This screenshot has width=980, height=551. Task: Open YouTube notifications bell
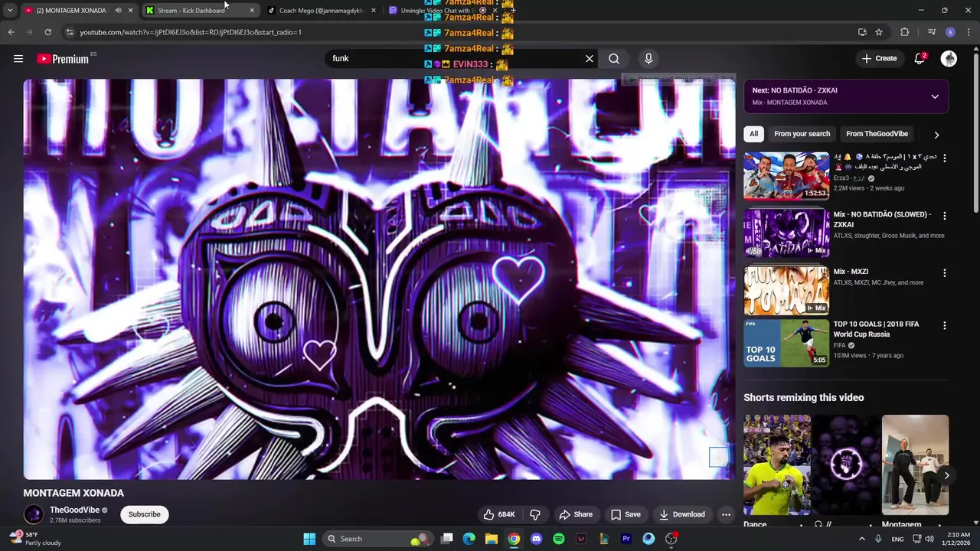pos(920,59)
